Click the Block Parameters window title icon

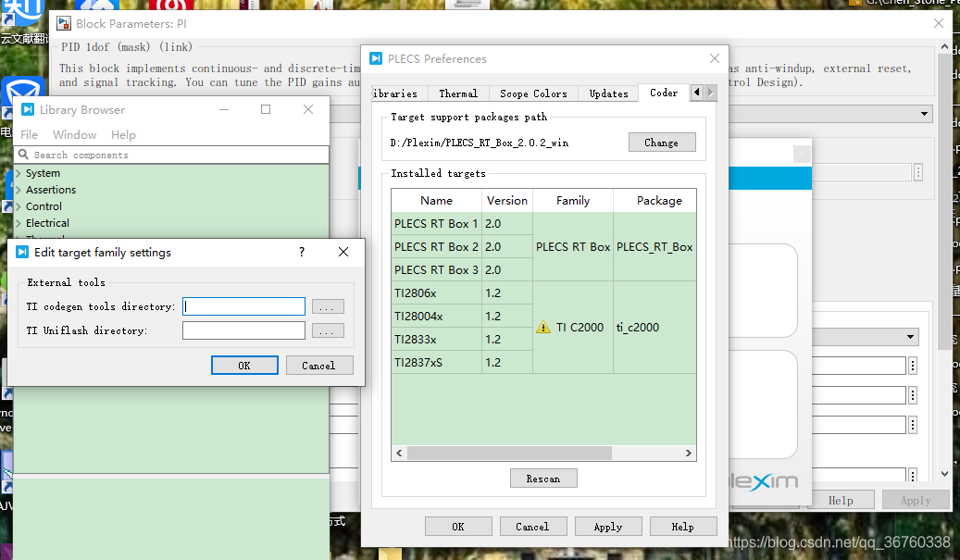tap(64, 23)
